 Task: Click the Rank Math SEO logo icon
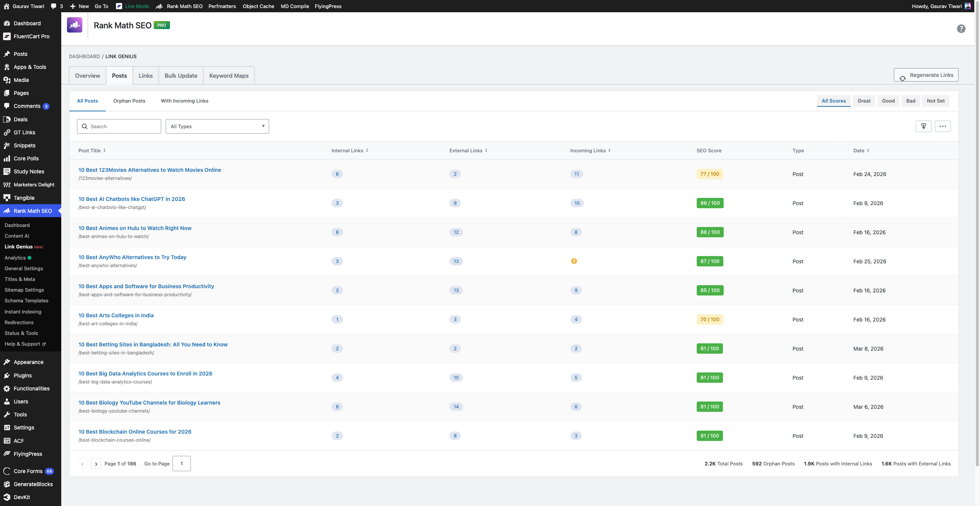click(75, 25)
